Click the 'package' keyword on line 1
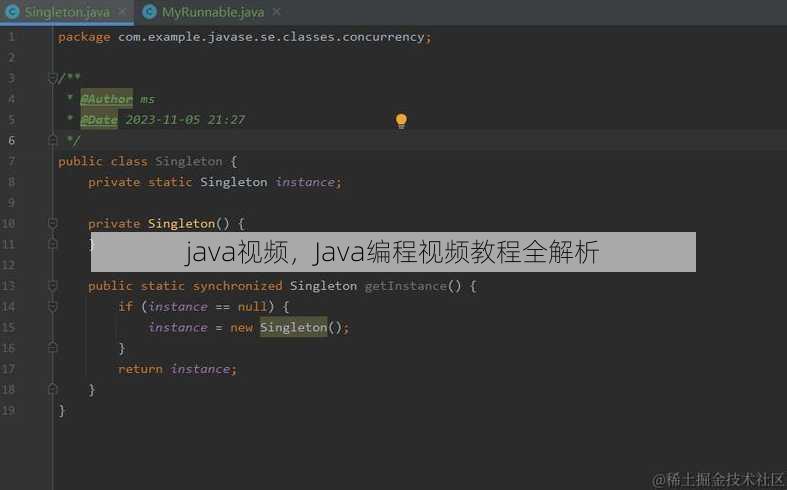This screenshot has height=490, width=787. click(x=84, y=37)
